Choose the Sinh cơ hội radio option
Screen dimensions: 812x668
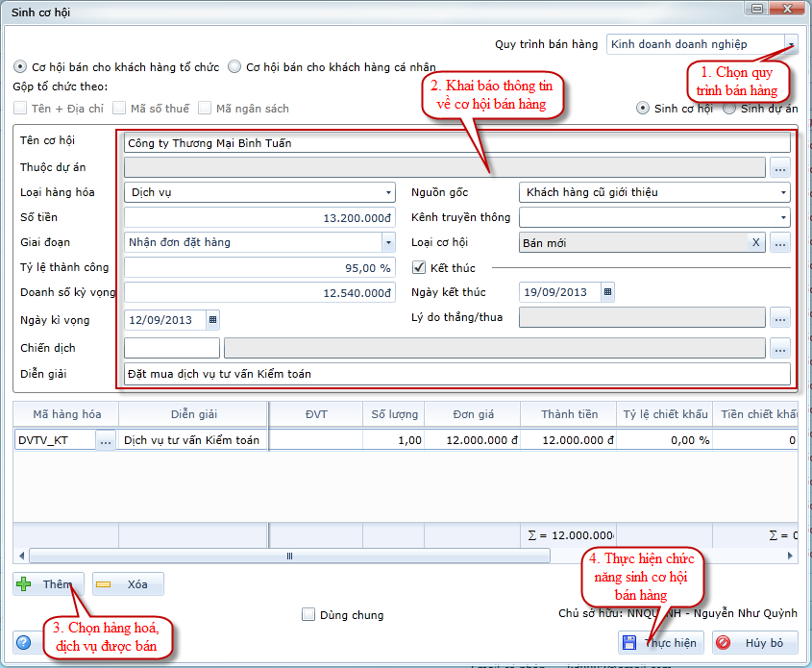click(643, 109)
